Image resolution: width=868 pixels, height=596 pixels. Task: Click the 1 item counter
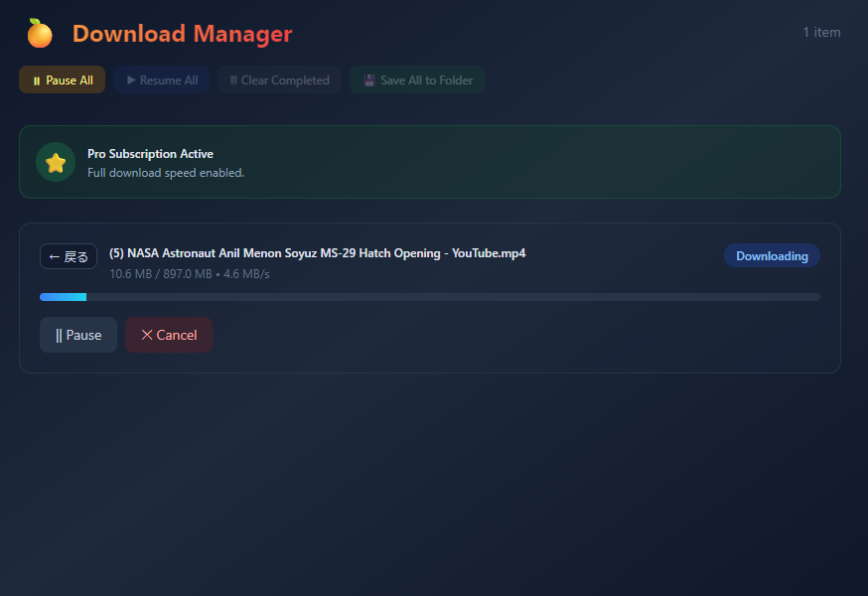pos(821,32)
